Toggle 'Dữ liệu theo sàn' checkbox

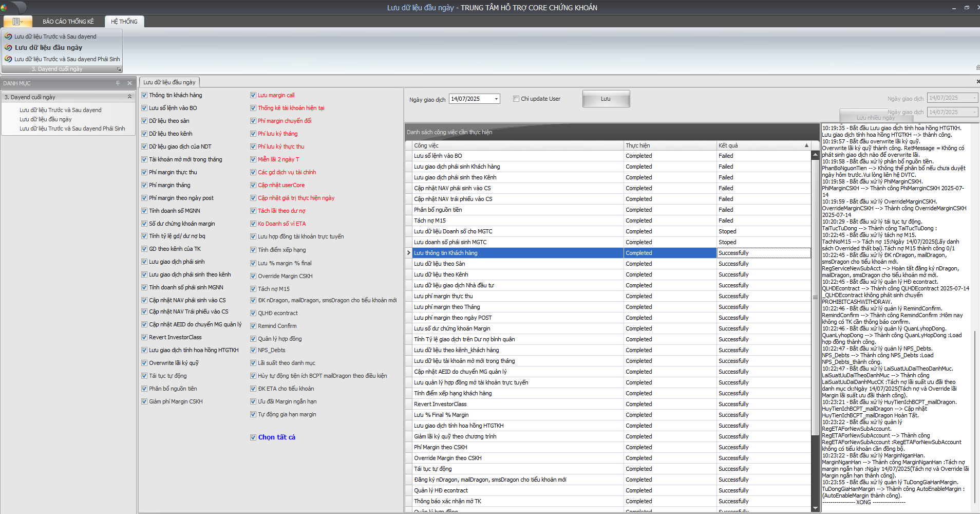point(144,121)
